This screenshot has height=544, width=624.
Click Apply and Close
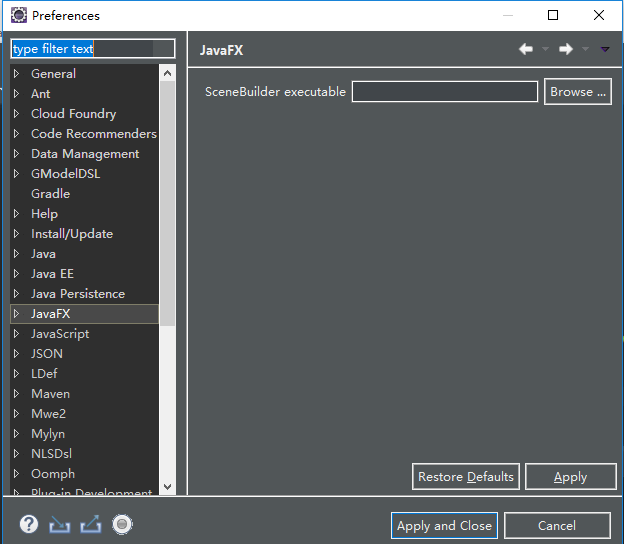[444, 525]
